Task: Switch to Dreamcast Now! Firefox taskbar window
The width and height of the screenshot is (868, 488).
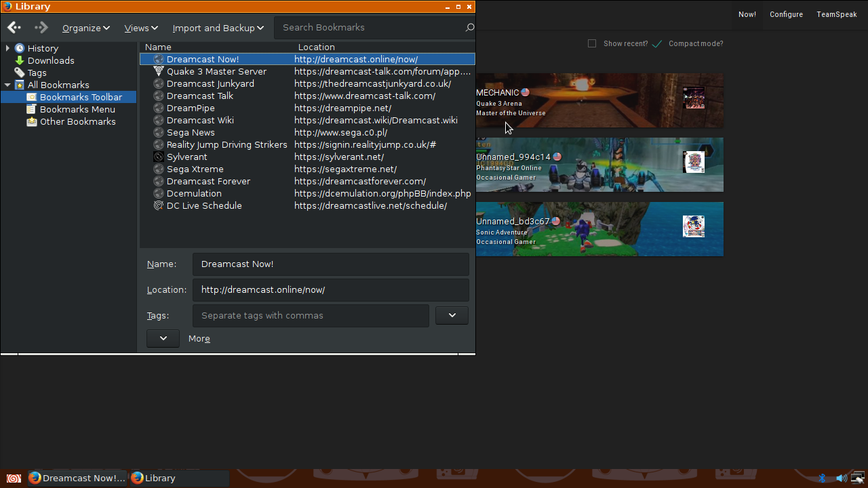Action: [x=77, y=478]
